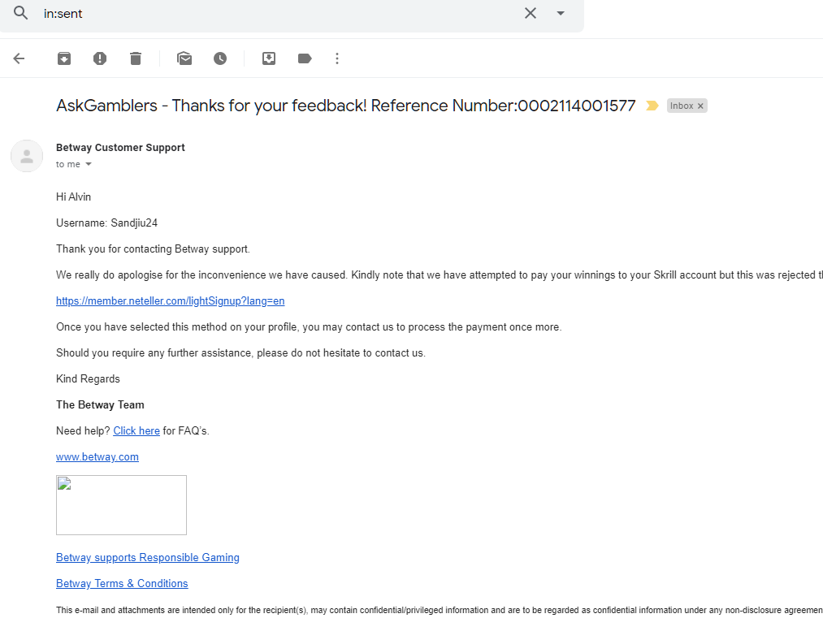The width and height of the screenshot is (823, 644).
Task: Click the 'Should you require any further assistance' sentence
Action: click(240, 352)
